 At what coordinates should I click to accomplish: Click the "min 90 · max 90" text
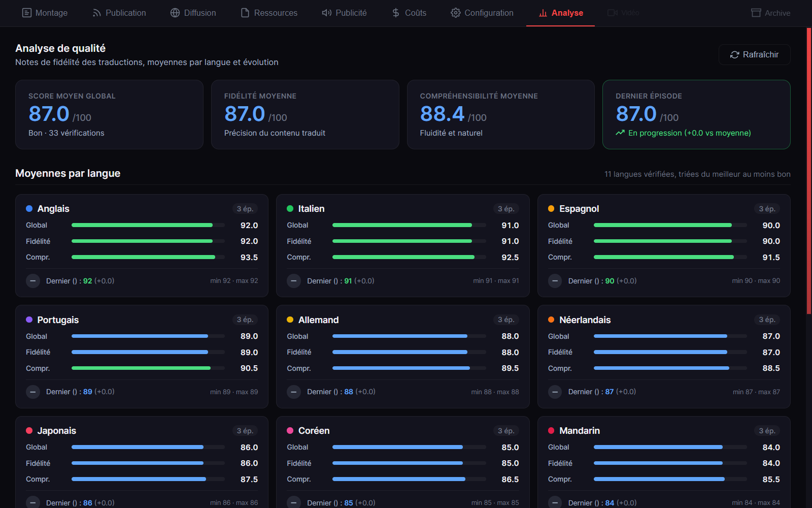tap(756, 281)
